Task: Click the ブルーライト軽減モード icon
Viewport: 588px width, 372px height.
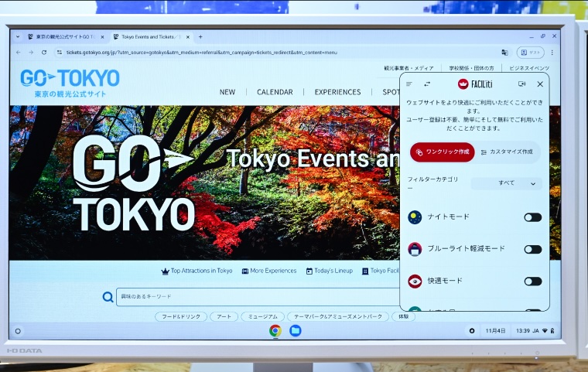Action: 415,249
